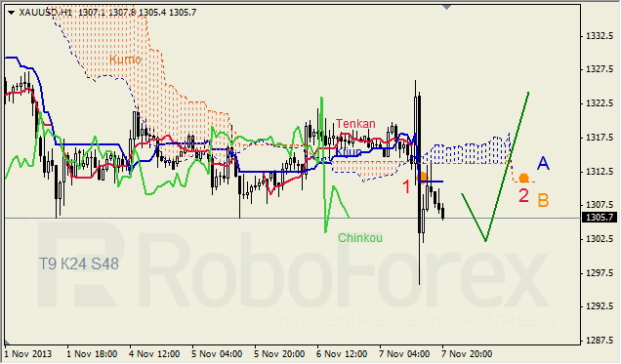
Task: Click the Kijun line label
Action: (349, 152)
